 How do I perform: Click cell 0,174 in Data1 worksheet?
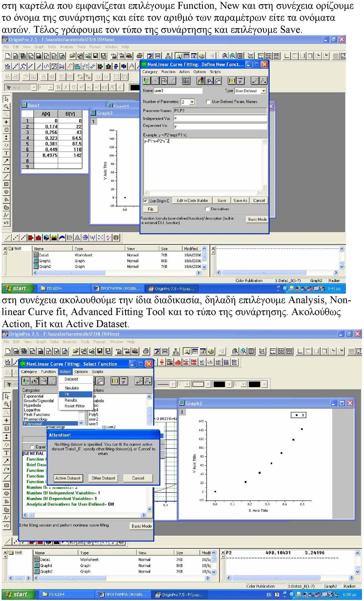pos(45,127)
